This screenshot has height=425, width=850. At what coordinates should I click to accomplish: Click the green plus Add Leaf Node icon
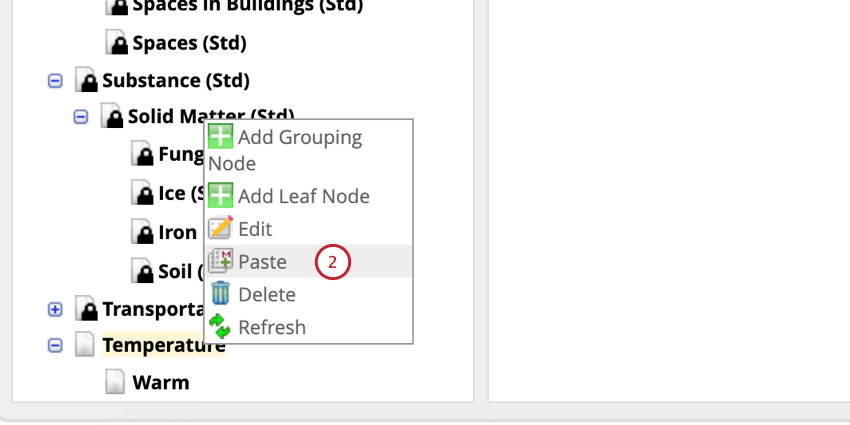[221, 196]
